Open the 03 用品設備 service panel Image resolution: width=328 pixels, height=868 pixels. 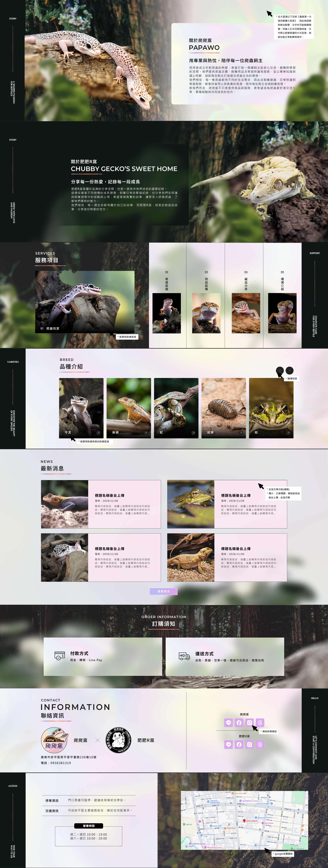(206, 295)
